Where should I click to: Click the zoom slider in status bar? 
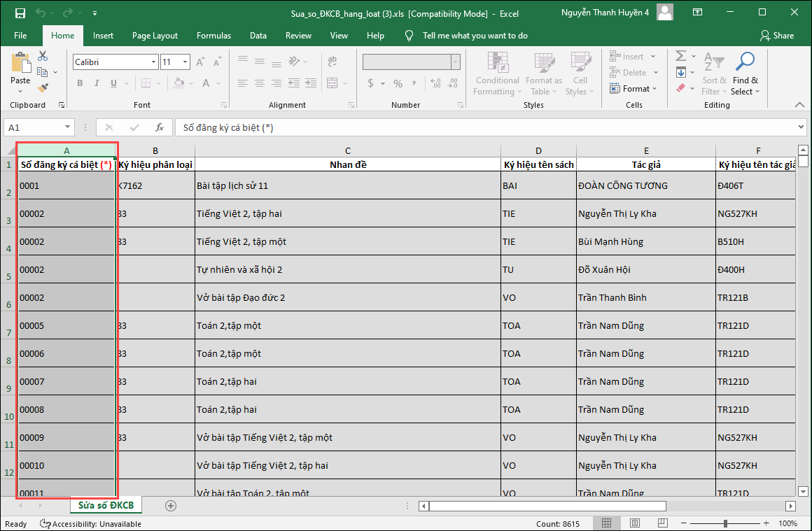[x=725, y=523]
